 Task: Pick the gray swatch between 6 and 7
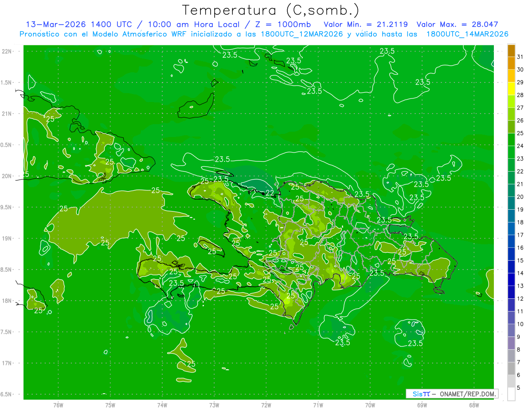coord(511,368)
